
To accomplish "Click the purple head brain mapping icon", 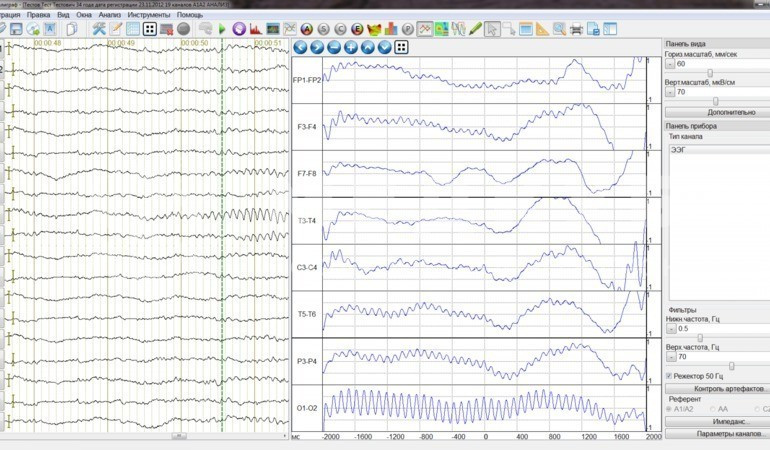I will [x=239, y=29].
